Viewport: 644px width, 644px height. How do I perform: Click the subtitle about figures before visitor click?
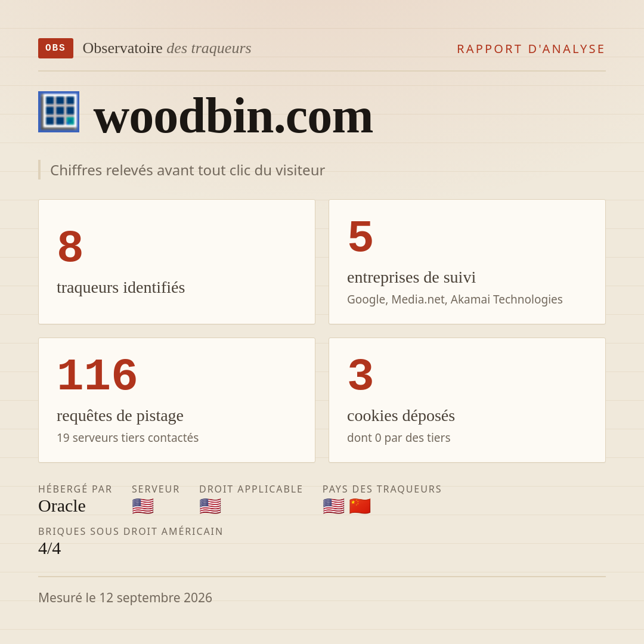click(187, 170)
